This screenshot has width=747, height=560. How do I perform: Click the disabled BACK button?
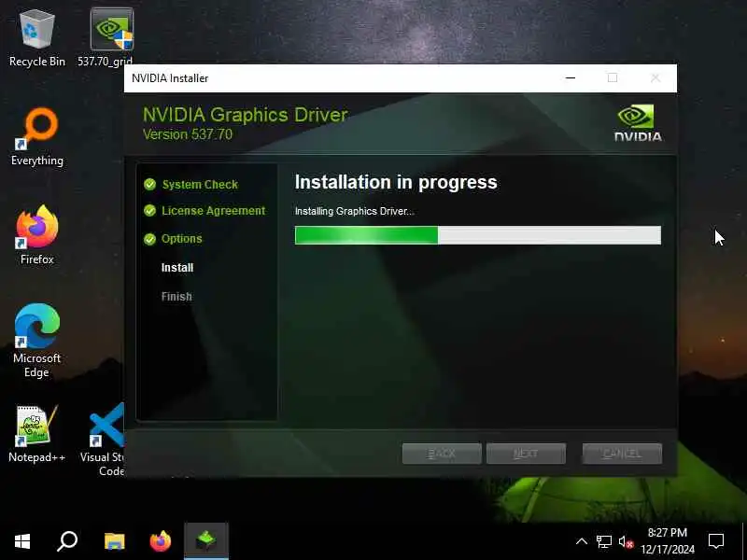click(442, 454)
